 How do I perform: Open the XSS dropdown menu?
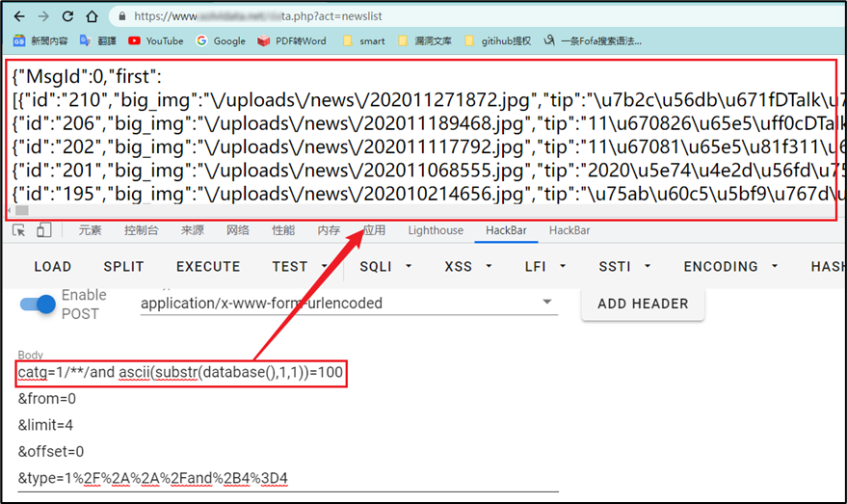click(x=468, y=267)
